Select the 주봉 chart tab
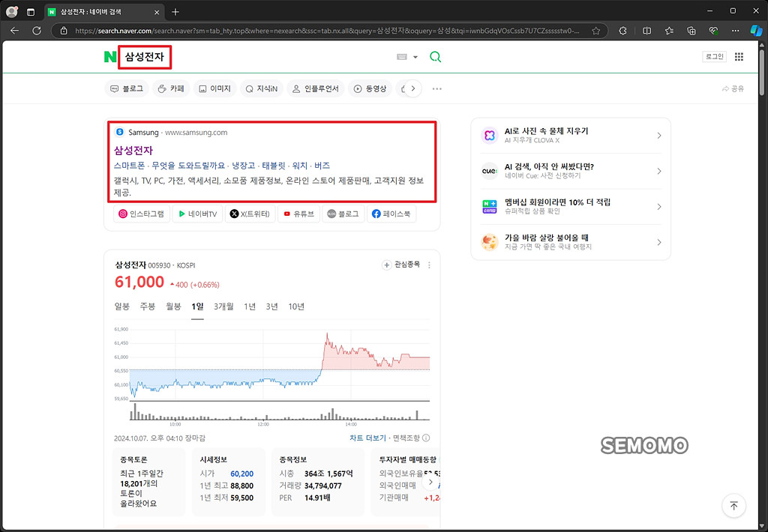Image resolution: width=768 pixels, height=532 pixels. click(x=148, y=306)
